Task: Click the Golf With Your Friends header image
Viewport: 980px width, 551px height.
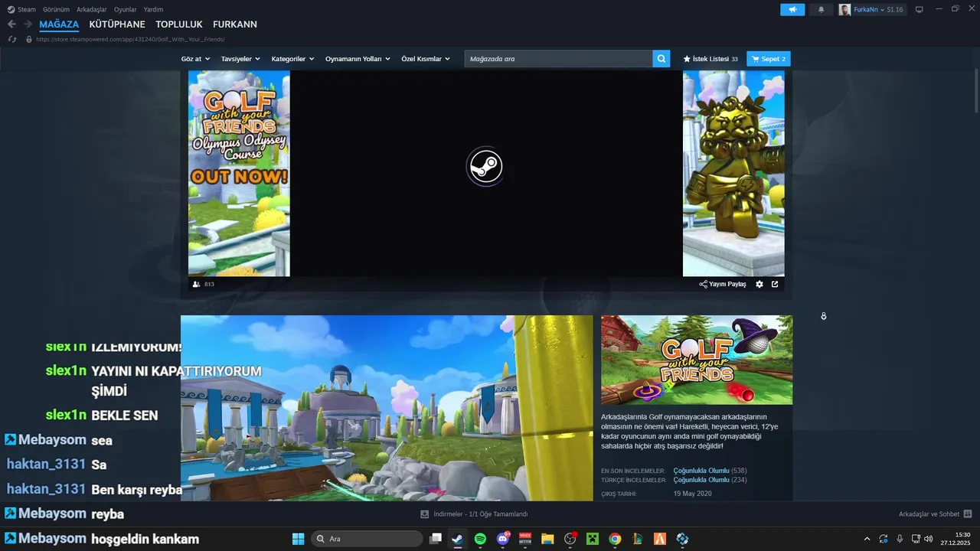Action: point(697,360)
